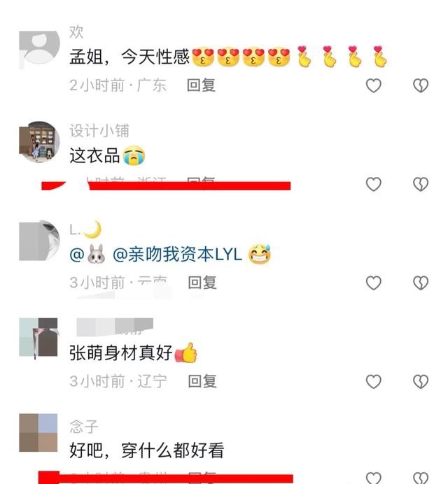This screenshot has height=484, width=448.
Task: Open the mention @亲吻我资本LYL
Action: 177,255
